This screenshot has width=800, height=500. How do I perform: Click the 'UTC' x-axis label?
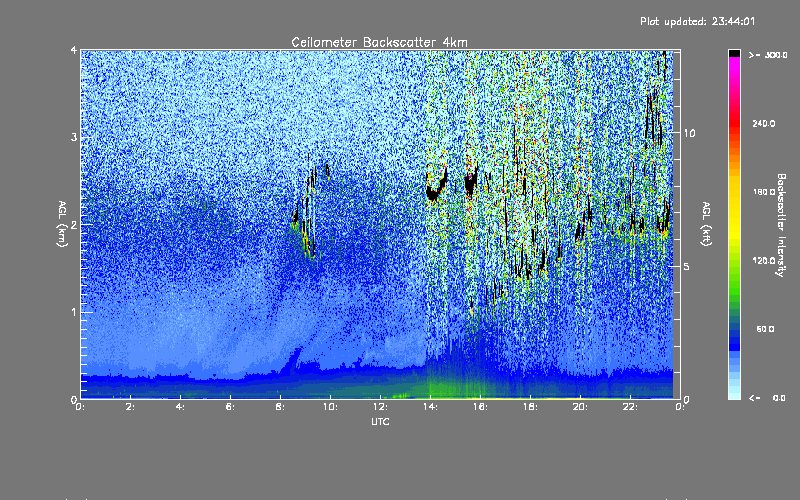tap(380, 421)
